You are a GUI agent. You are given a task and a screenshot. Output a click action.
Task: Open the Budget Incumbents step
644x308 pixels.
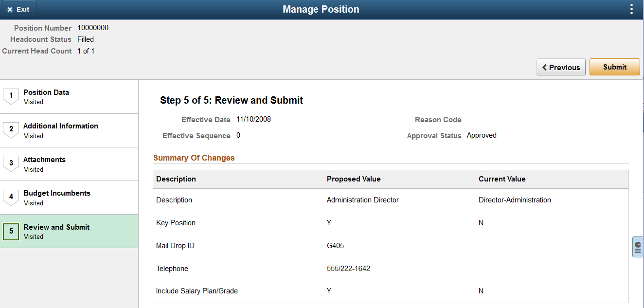69,198
